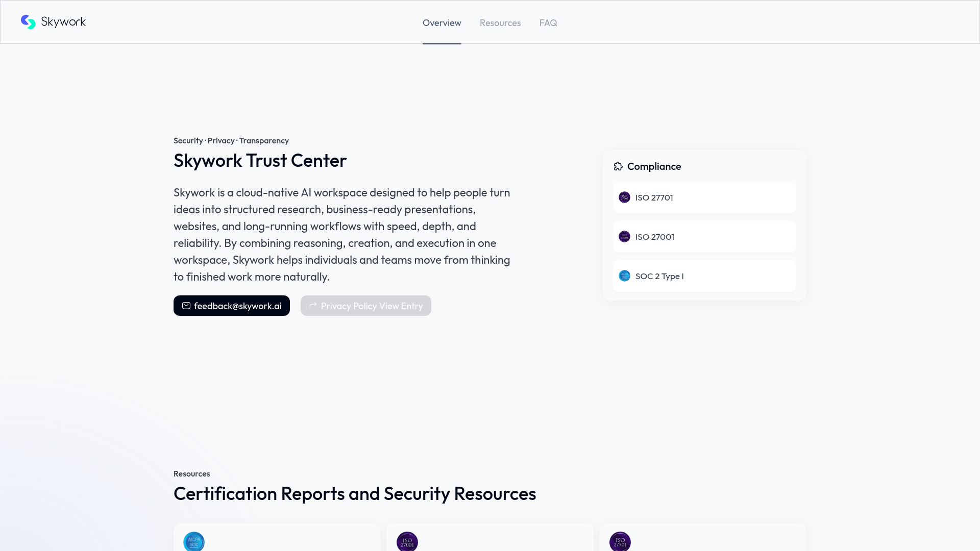Select the ISO 27701 compliance row
The height and width of the screenshot is (551, 980).
[x=704, y=197]
